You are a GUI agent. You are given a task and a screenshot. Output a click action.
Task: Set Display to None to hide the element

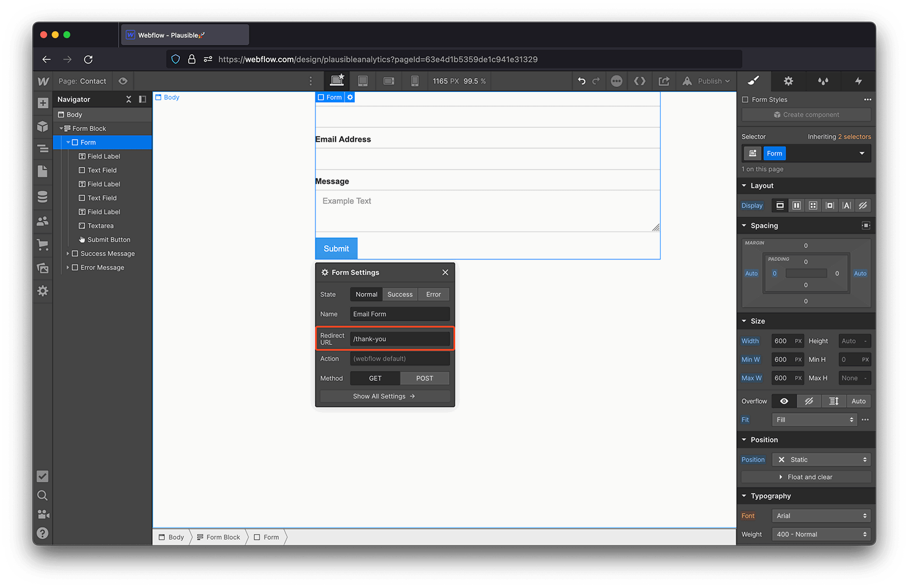pyautogui.click(x=863, y=205)
